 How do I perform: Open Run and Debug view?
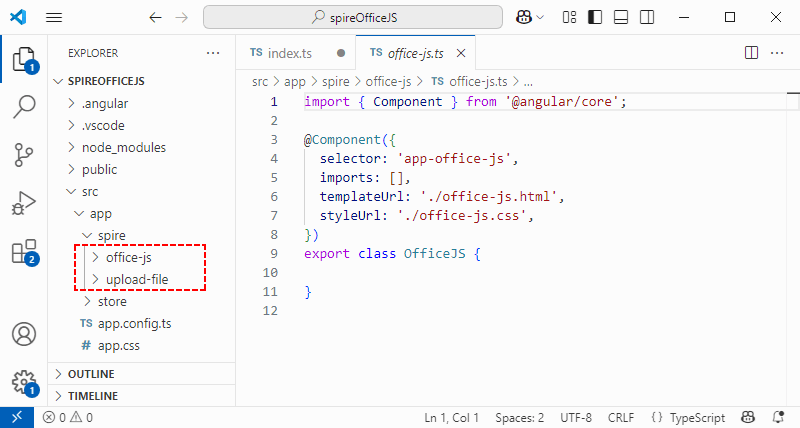[x=23, y=204]
